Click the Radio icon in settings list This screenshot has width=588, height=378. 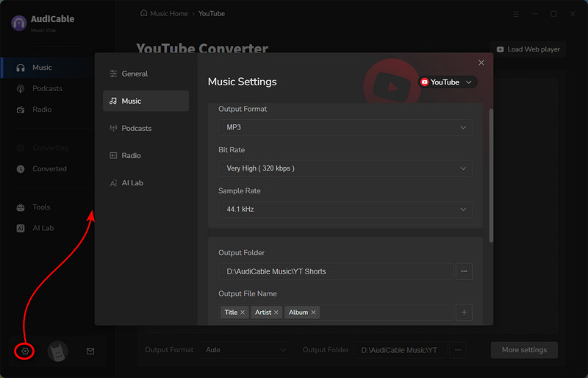click(113, 155)
